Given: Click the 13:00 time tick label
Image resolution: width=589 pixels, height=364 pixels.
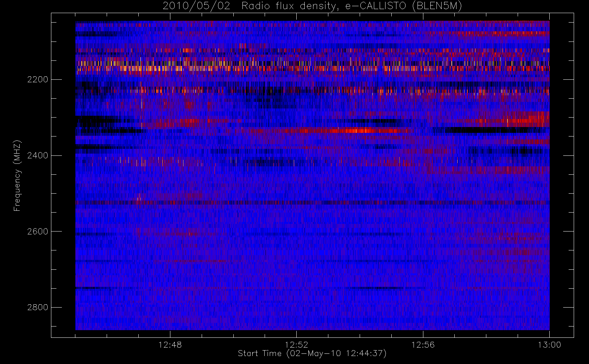Looking at the screenshot, I should coord(549,345).
